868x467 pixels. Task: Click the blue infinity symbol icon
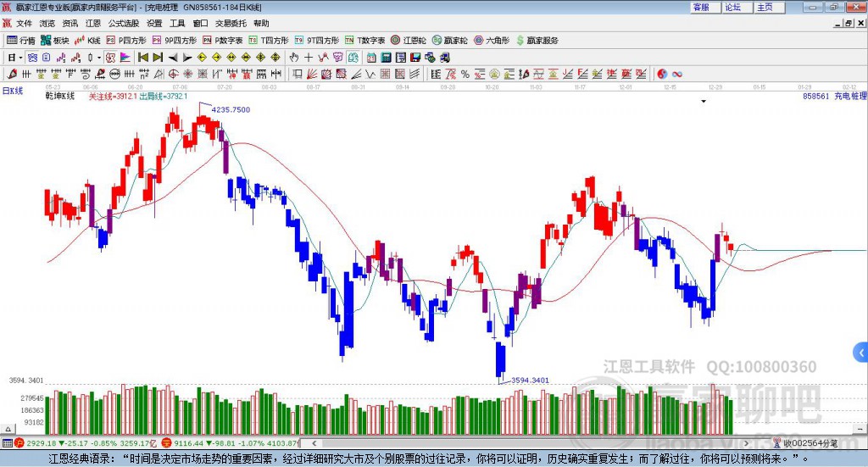tap(677, 74)
